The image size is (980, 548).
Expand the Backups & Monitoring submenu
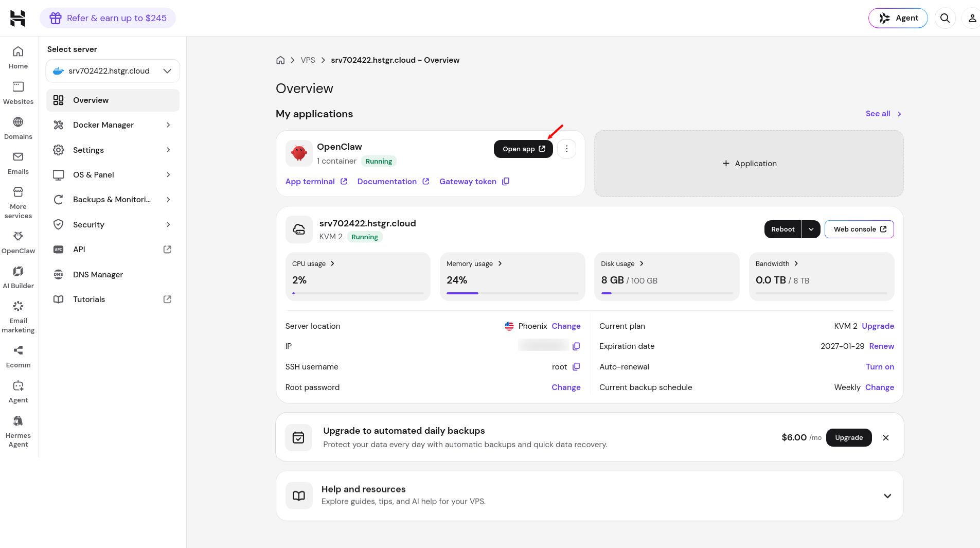pyautogui.click(x=168, y=200)
